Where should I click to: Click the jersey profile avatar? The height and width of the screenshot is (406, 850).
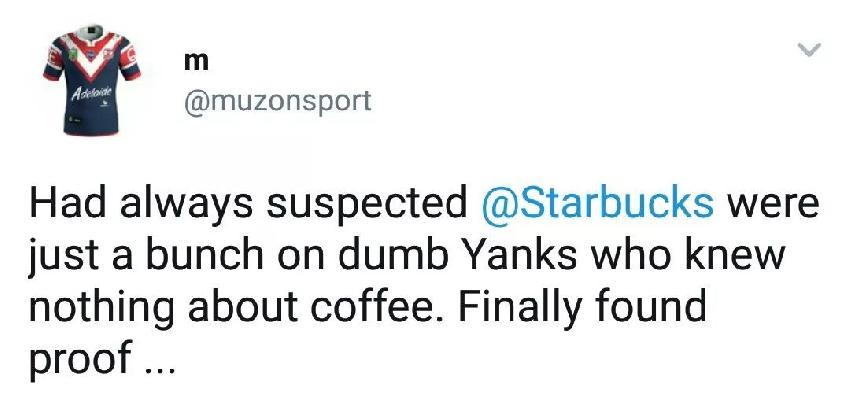(92, 79)
